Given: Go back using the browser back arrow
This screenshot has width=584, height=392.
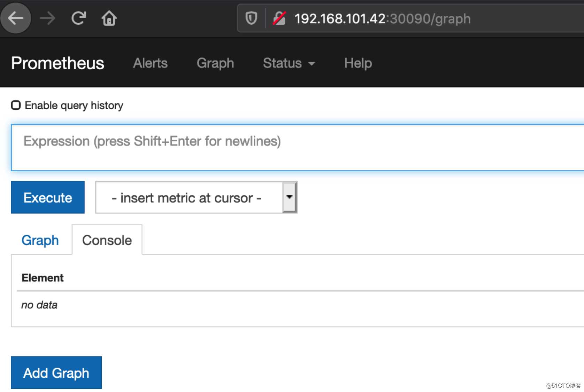Looking at the screenshot, I should 15,18.
